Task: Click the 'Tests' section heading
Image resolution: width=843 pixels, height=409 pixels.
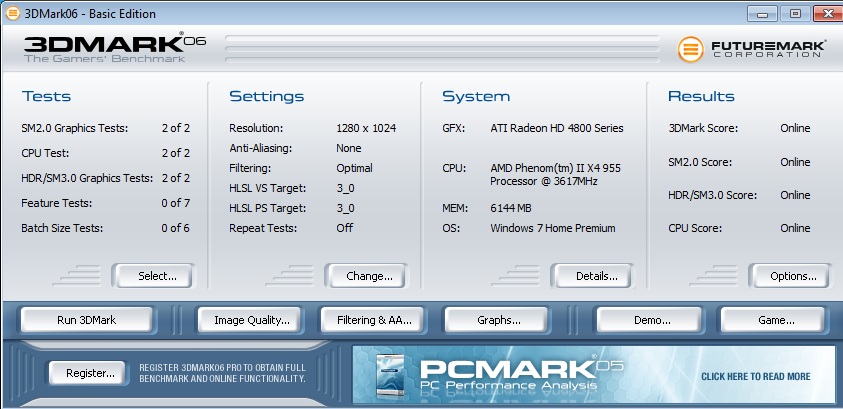Action: coord(46,97)
